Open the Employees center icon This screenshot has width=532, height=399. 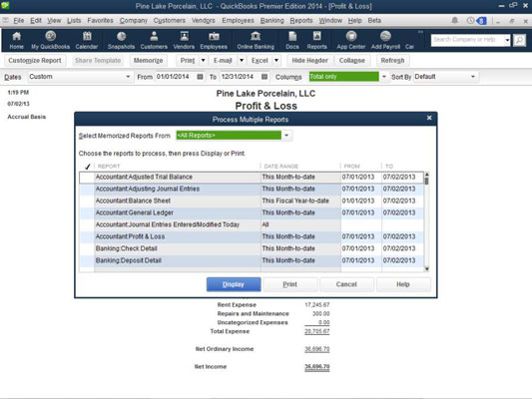tap(214, 40)
